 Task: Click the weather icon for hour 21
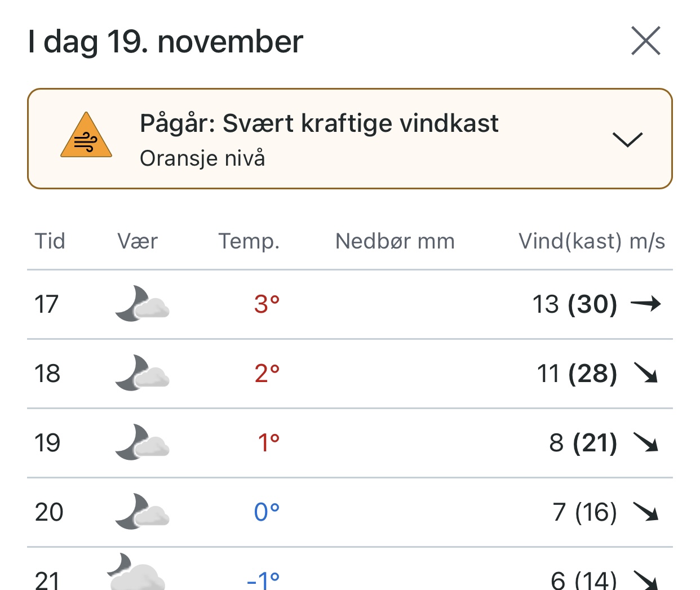[136, 572]
